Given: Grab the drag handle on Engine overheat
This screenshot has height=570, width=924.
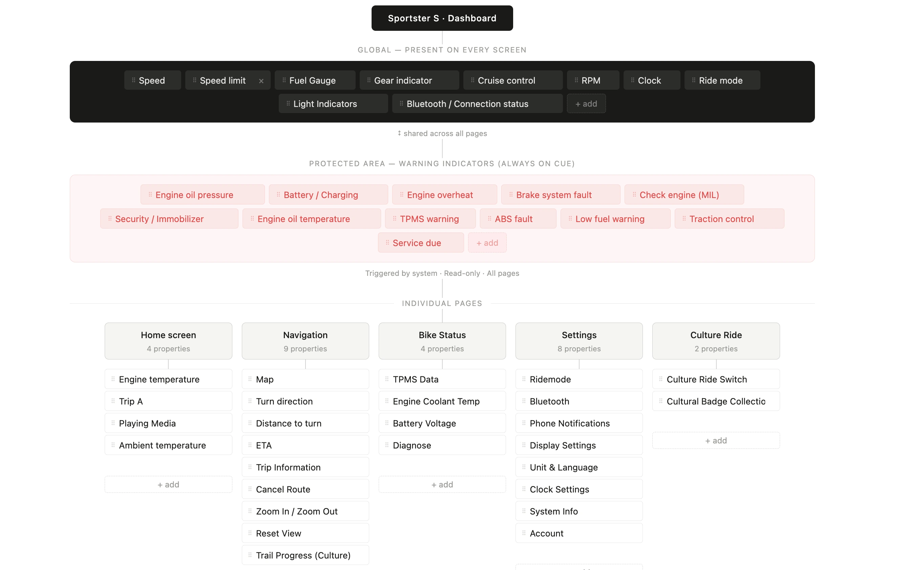Looking at the screenshot, I should point(402,195).
